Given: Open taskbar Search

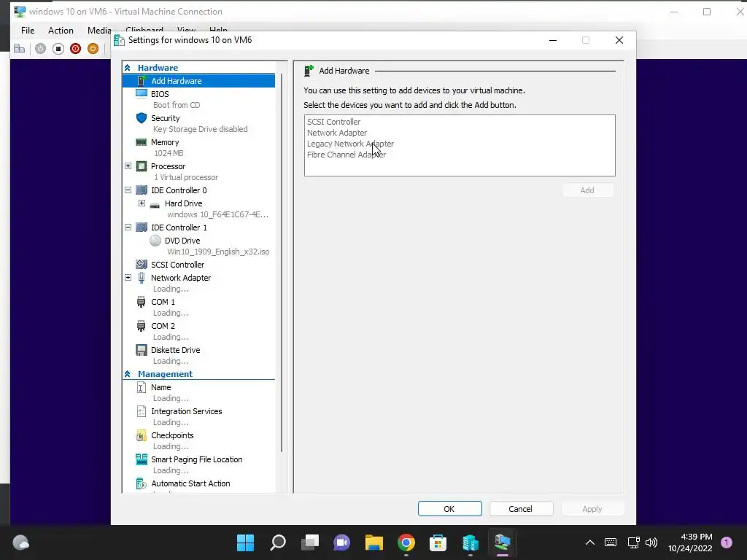Looking at the screenshot, I should click(278, 542).
